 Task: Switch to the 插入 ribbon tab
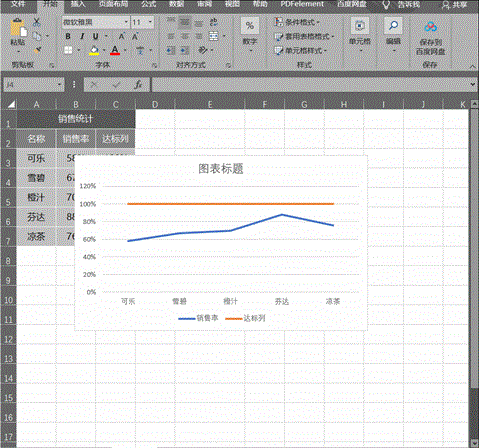pos(78,4)
